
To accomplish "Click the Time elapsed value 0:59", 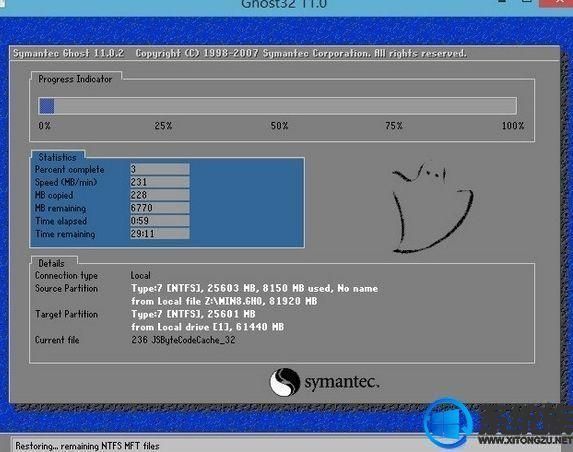I will 160,221.
